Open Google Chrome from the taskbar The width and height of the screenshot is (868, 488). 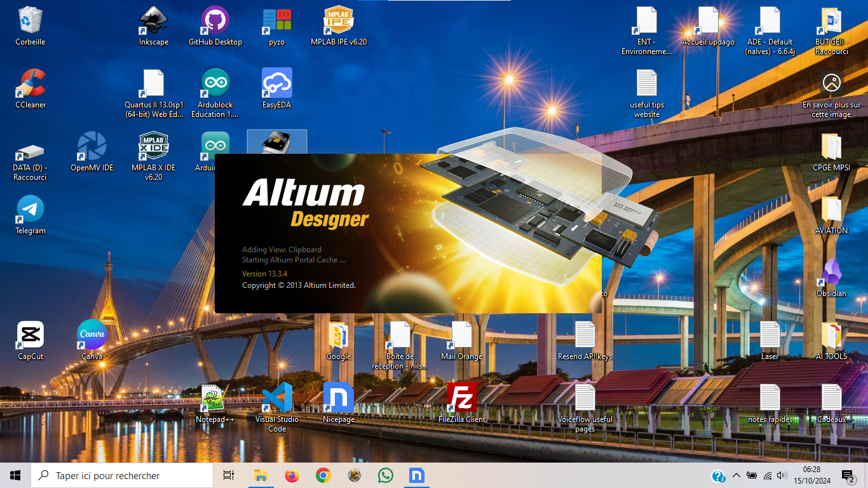[x=323, y=475]
